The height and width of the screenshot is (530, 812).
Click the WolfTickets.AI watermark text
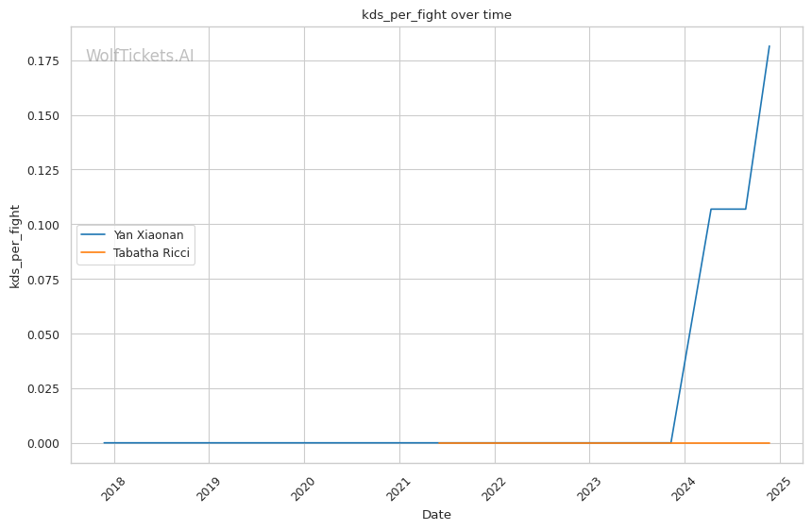pos(140,57)
